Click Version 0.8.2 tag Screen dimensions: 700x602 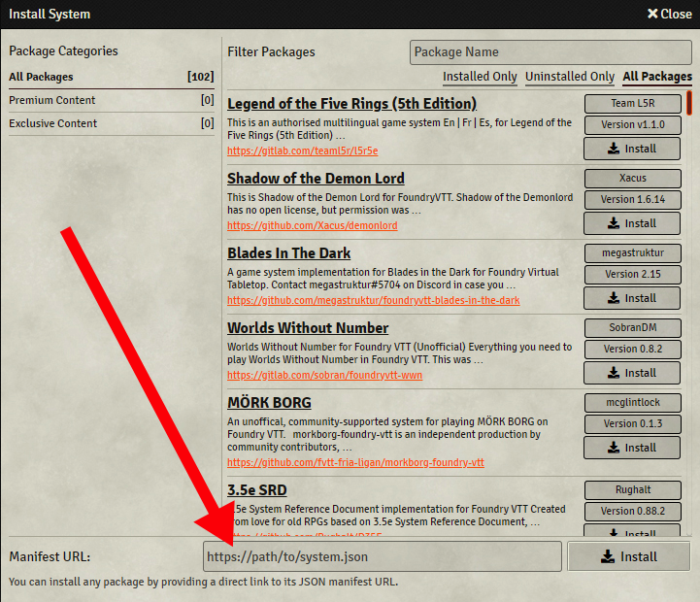point(633,350)
